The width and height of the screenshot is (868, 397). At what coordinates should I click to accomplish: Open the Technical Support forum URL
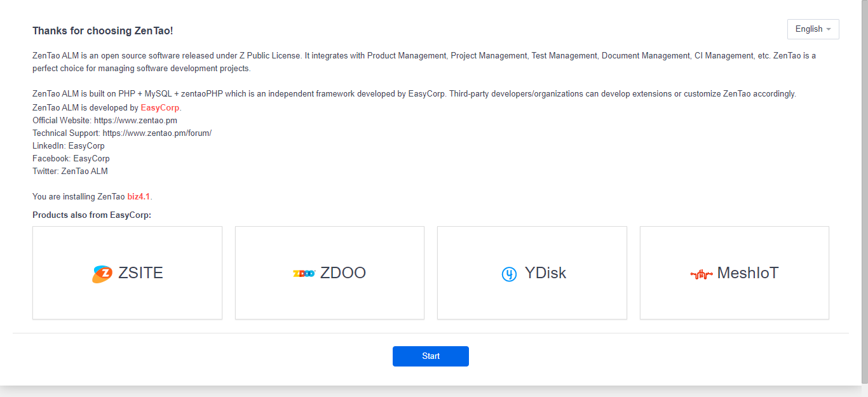coord(156,133)
